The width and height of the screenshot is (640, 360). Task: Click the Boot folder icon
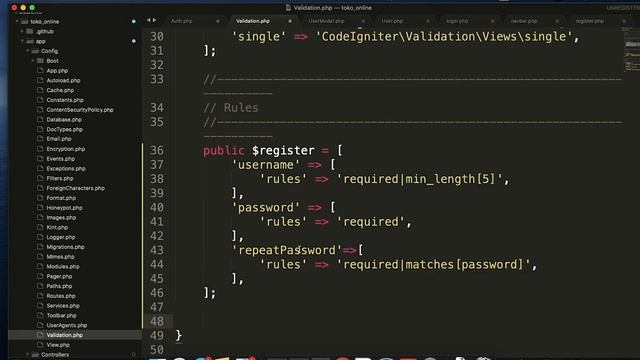pyautogui.click(x=40, y=60)
